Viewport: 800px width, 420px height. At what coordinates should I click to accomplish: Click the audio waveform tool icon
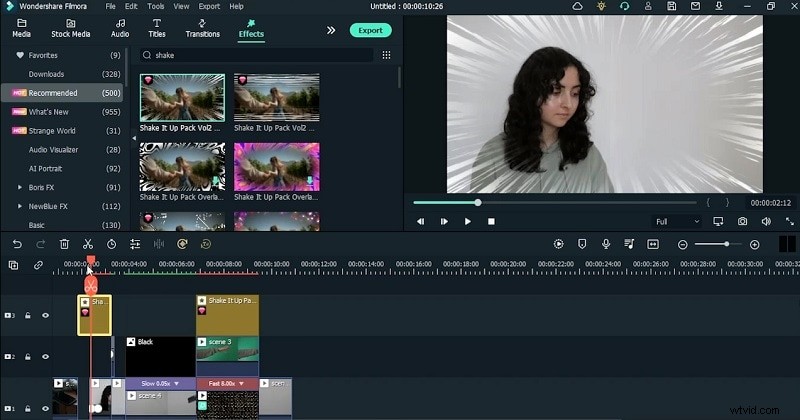click(x=159, y=244)
